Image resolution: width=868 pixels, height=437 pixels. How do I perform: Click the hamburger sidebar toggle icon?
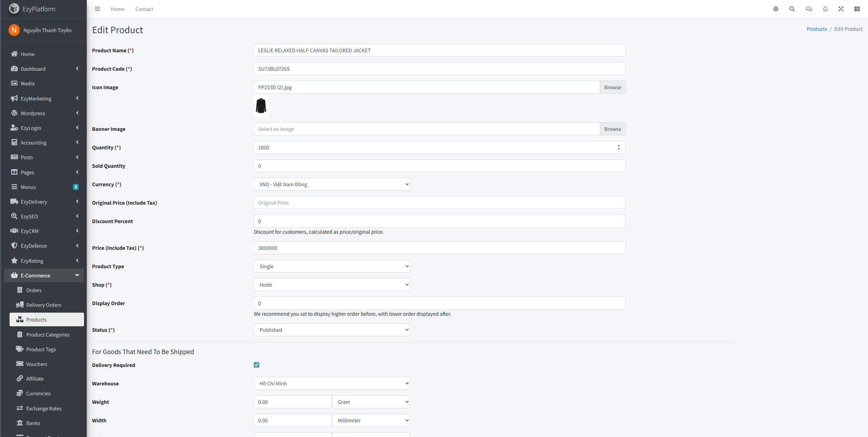(x=97, y=9)
